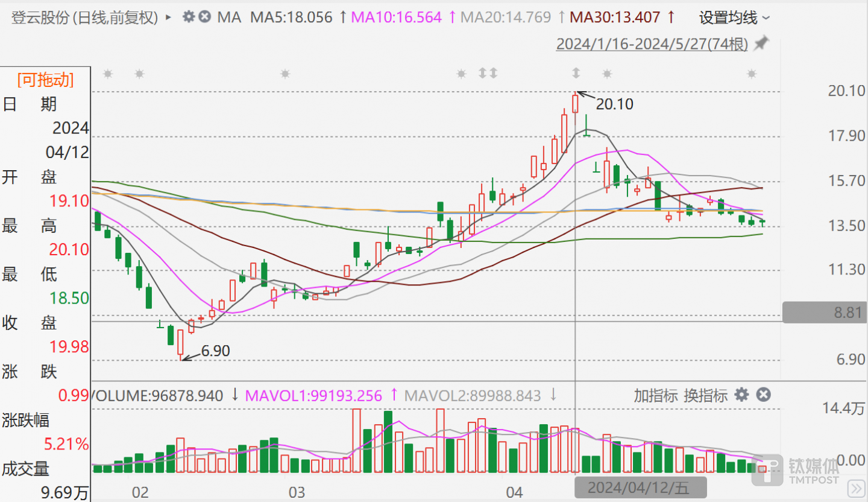The height and width of the screenshot is (502, 868).
Task: Click 换指标 to switch indicator
Action: (x=705, y=396)
